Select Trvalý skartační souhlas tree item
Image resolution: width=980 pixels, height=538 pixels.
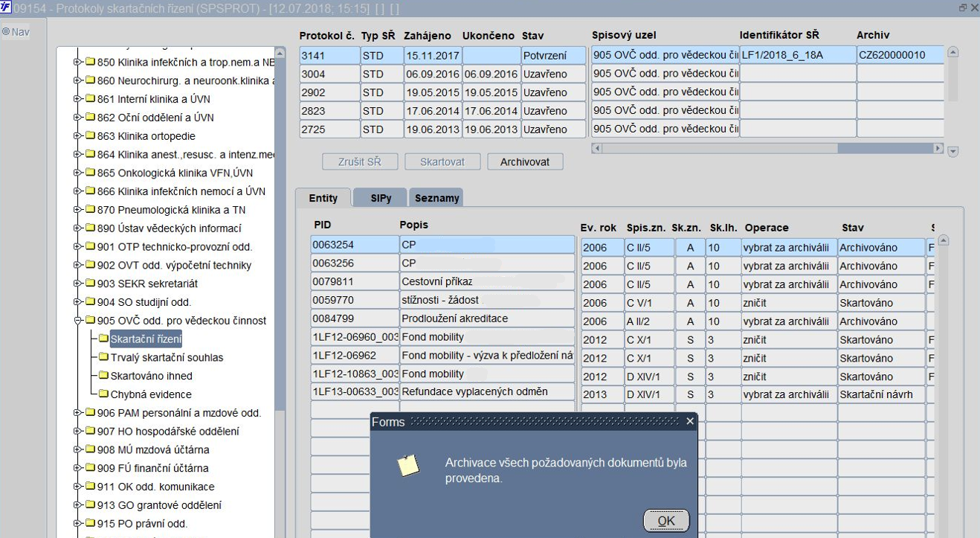tap(167, 357)
